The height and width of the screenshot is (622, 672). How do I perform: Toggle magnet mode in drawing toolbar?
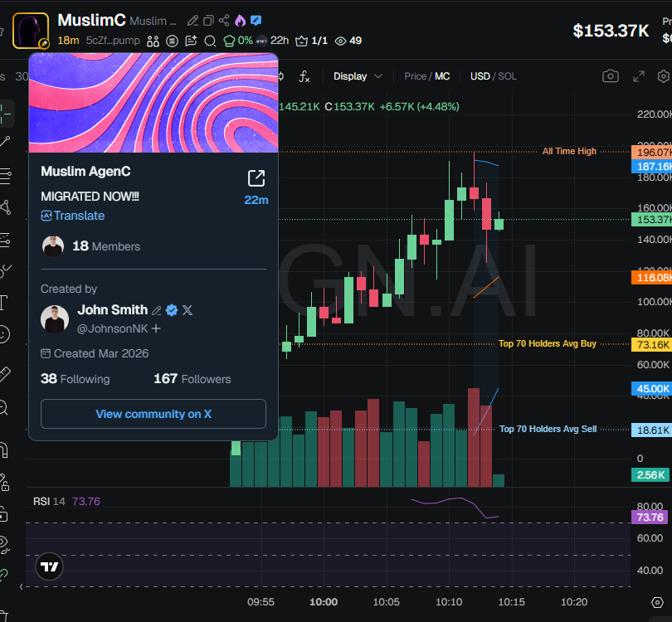tap(4, 450)
